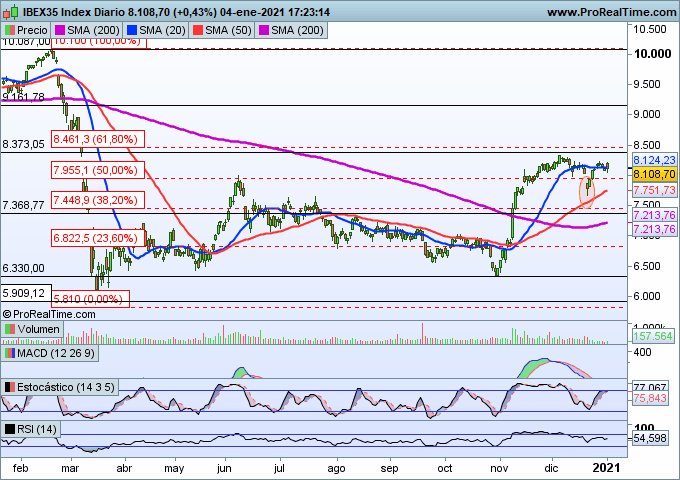The image size is (680, 480).
Task: Select the 5.810 (0,00%) Fibonacci label
Action: tap(91, 299)
